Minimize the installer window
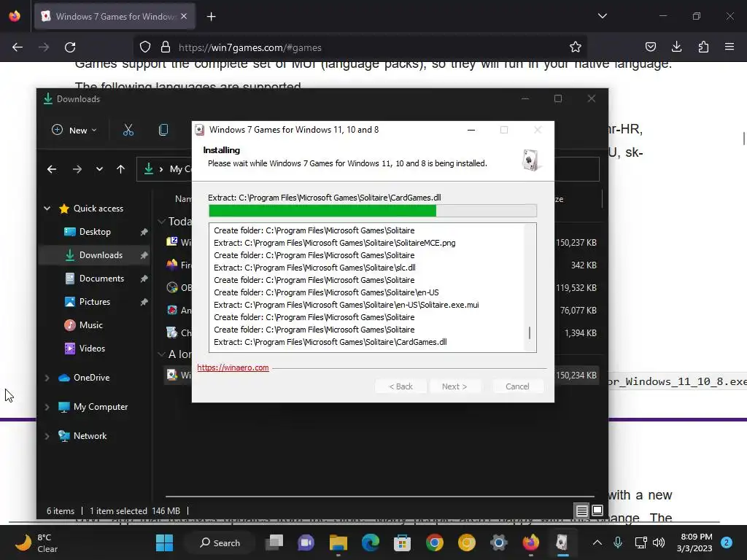 pos(471,130)
